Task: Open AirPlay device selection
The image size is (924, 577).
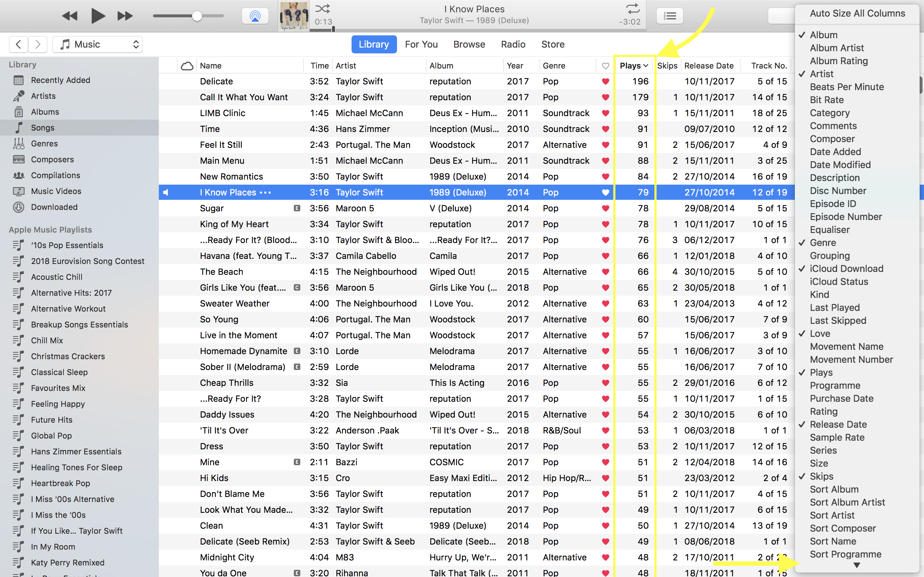Action: (x=255, y=16)
